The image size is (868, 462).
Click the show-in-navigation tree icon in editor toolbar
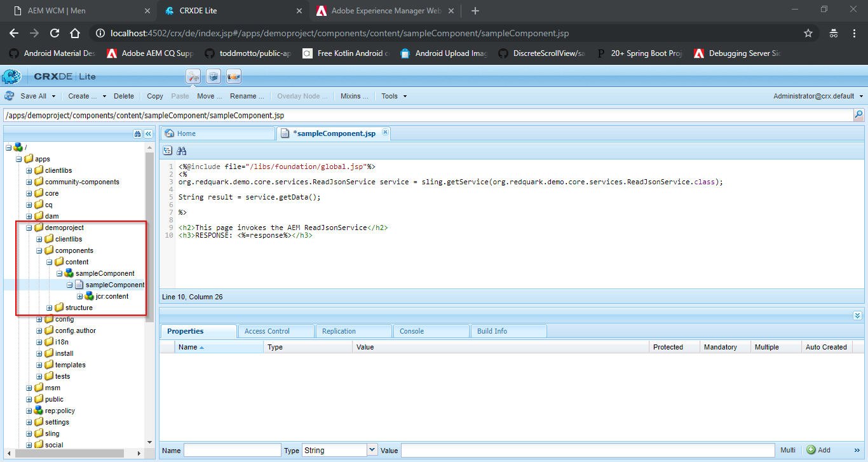point(168,151)
